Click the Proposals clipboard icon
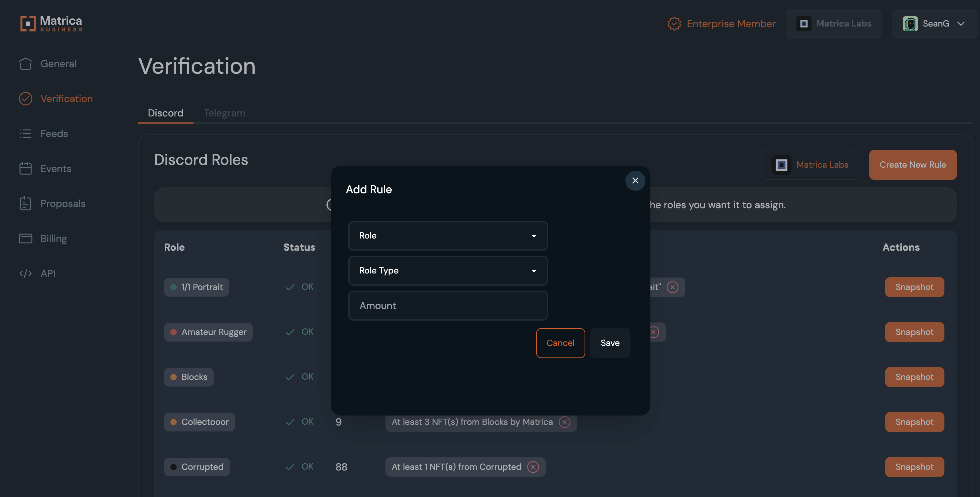 coord(26,204)
